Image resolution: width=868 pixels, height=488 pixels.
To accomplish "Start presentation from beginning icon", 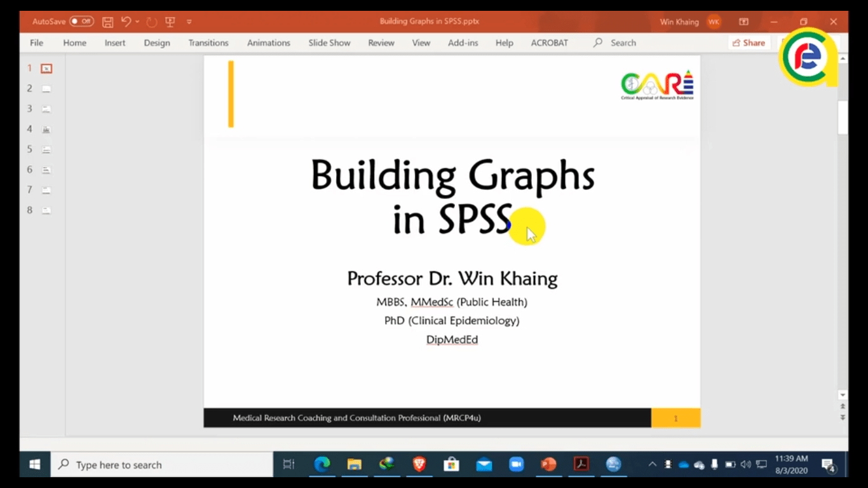I will [x=170, y=22].
